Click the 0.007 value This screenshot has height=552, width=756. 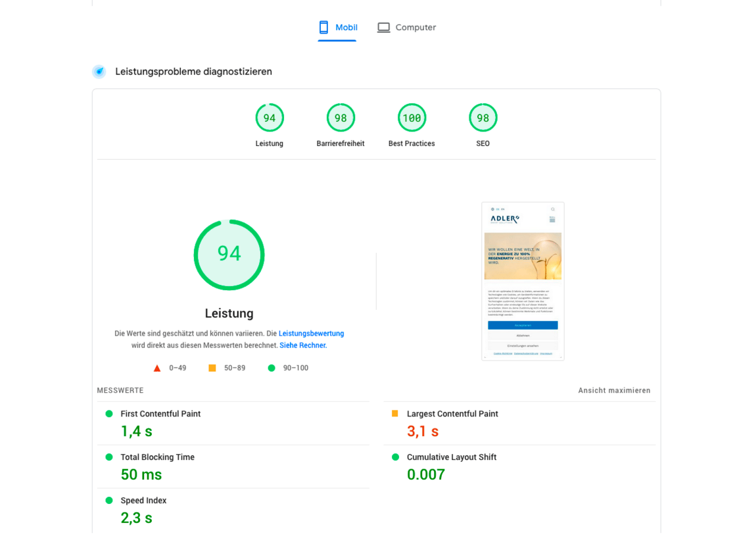point(426,475)
